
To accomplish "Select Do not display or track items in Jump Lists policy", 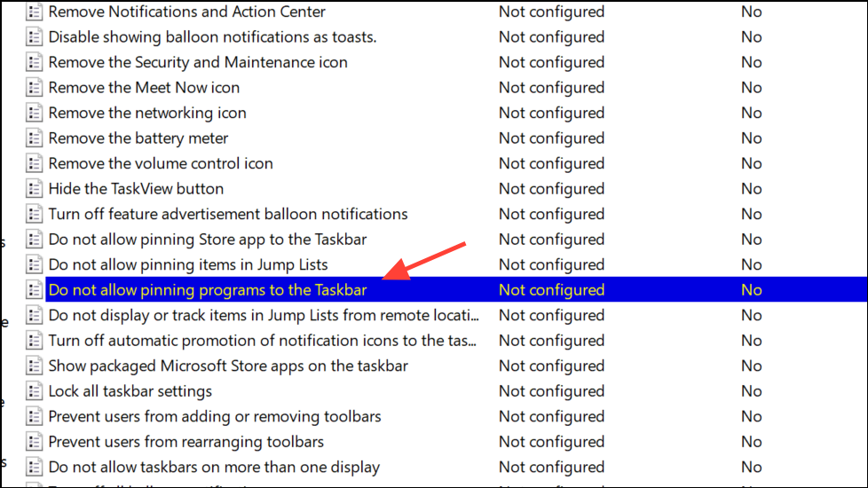I will (264, 315).
